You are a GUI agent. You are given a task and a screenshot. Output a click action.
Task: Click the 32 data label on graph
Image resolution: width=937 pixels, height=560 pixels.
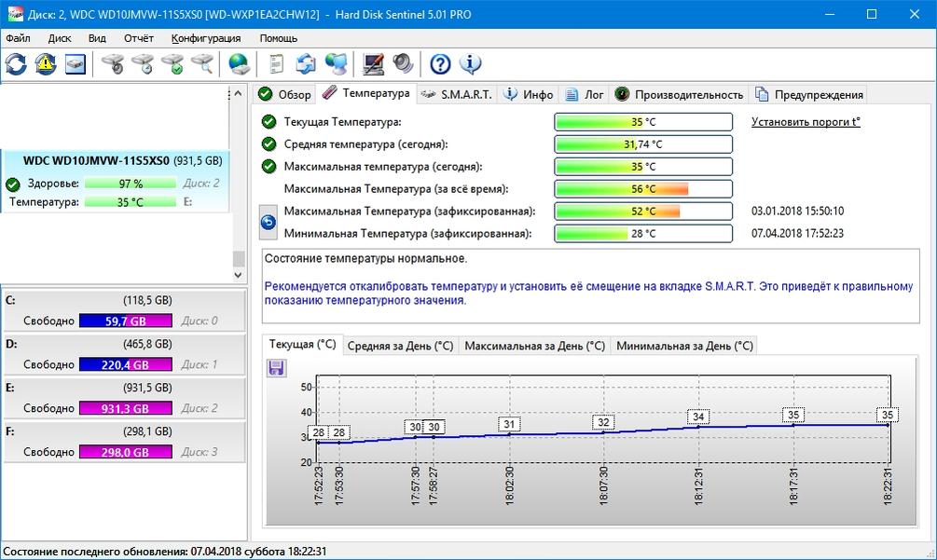603,422
